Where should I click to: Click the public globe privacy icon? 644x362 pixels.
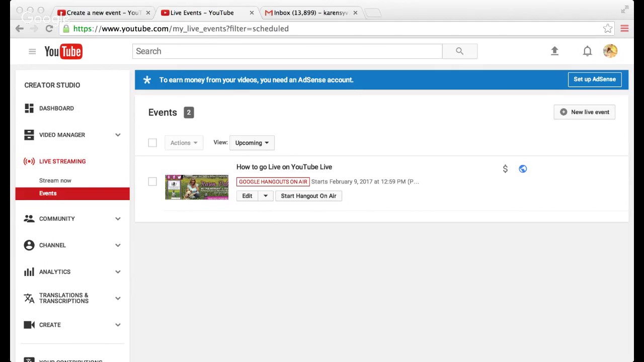(523, 169)
